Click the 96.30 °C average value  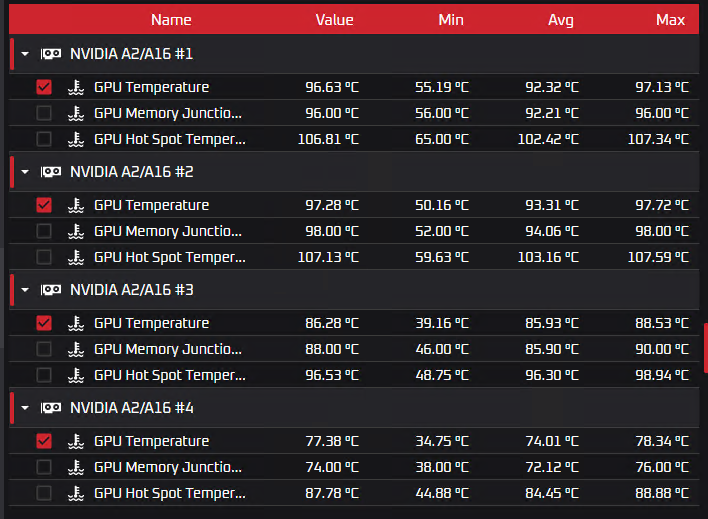click(552, 375)
